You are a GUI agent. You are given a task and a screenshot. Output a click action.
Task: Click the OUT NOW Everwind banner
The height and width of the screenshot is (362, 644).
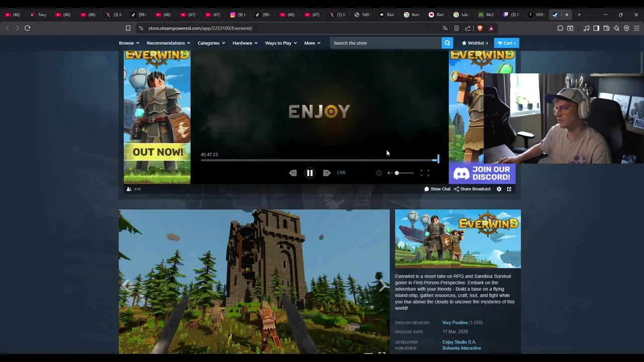coord(157,117)
